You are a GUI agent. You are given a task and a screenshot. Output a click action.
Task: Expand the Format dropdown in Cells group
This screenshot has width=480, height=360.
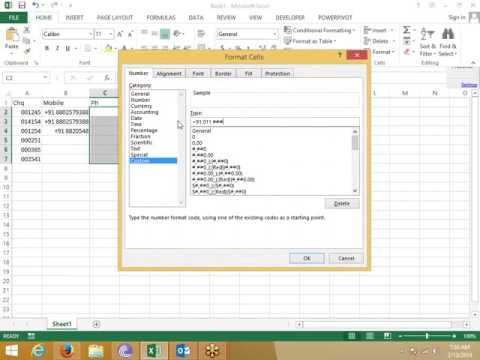(x=383, y=52)
